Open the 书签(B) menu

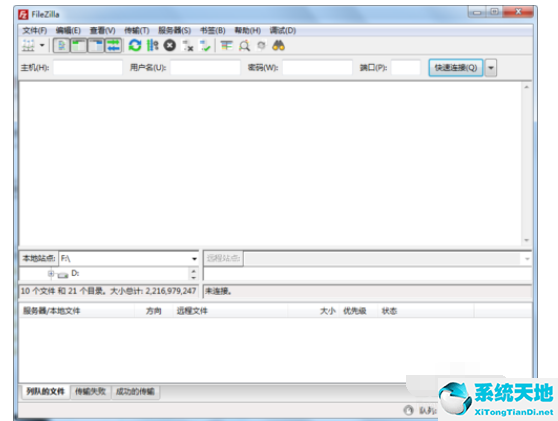[213, 30]
